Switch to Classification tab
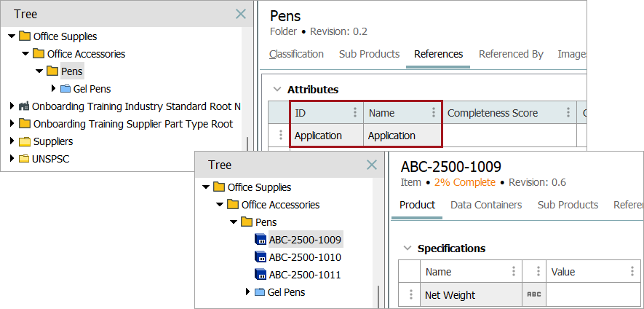Viewport: 644px width, 309px height. tap(297, 54)
